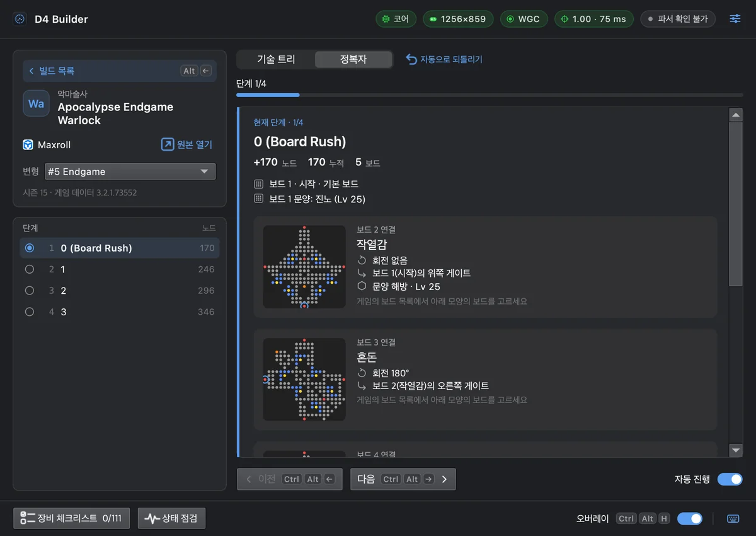Open 장비 체크리스트 0/111
The image size is (756, 536).
click(71, 518)
